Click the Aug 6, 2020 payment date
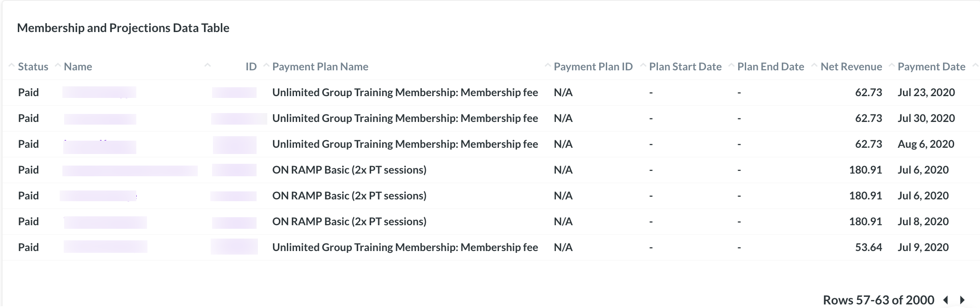 (926, 144)
